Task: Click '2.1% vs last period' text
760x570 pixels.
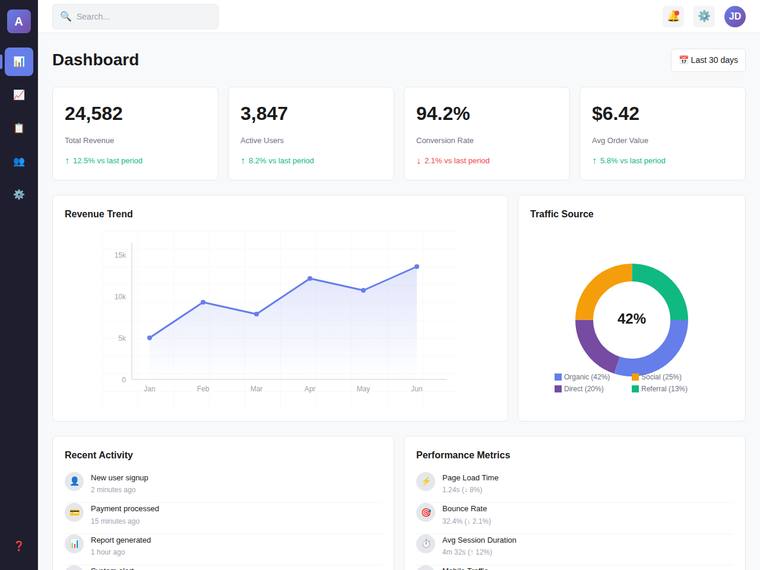Action: click(x=457, y=160)
